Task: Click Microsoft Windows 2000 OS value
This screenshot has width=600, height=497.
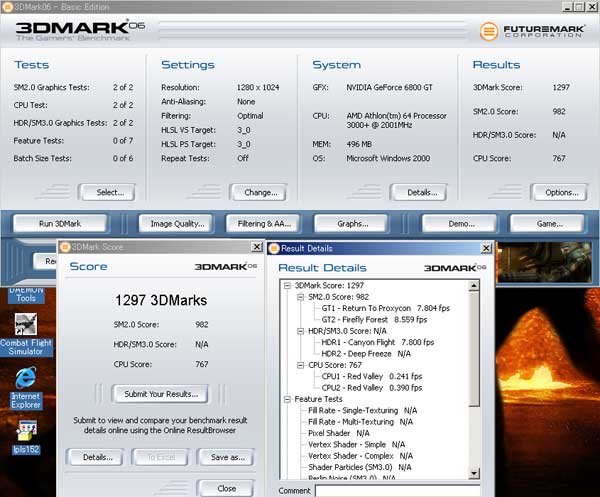Action: tap(388, 158)
